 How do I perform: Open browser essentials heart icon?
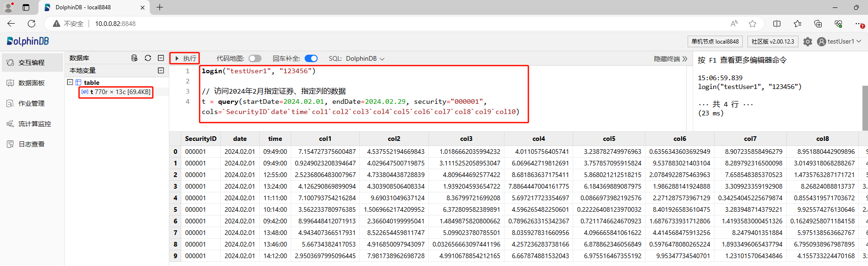[838, 24]
